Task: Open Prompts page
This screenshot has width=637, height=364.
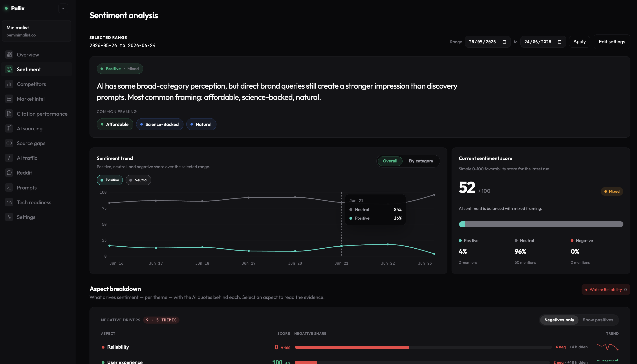Action: (37, 187)
